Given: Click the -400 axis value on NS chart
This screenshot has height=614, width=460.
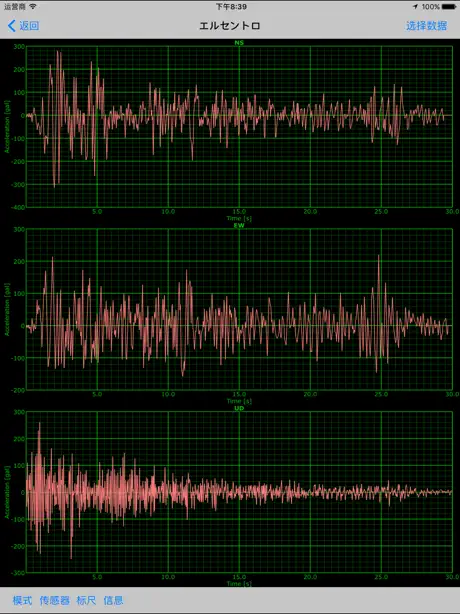Looking at the screenshot, I should point(18,208).
